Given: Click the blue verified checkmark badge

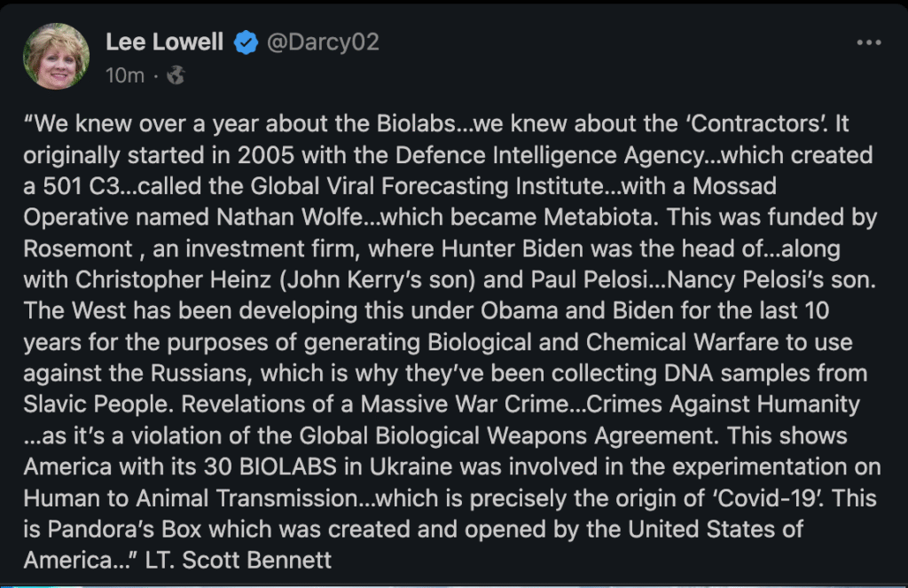Looking at the screenshot, I should pyautogui.click(x=246, y=43).
